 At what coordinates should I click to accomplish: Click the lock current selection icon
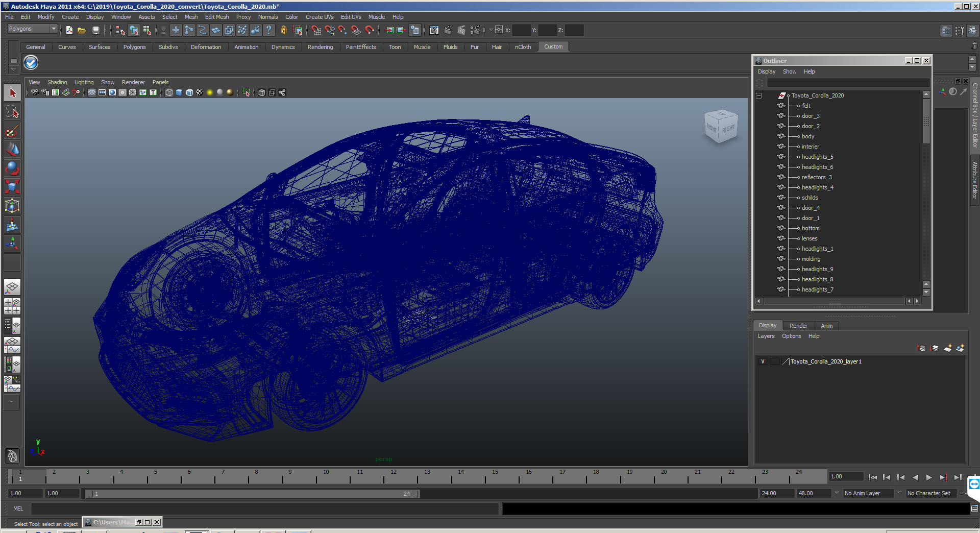pyautogui.click(x=284, y=31)
